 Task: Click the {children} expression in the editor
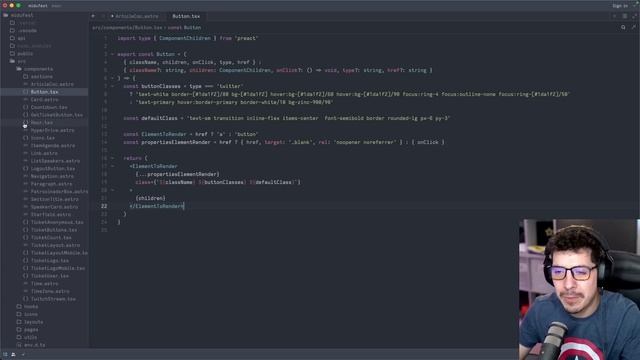[x=150, y=198]
